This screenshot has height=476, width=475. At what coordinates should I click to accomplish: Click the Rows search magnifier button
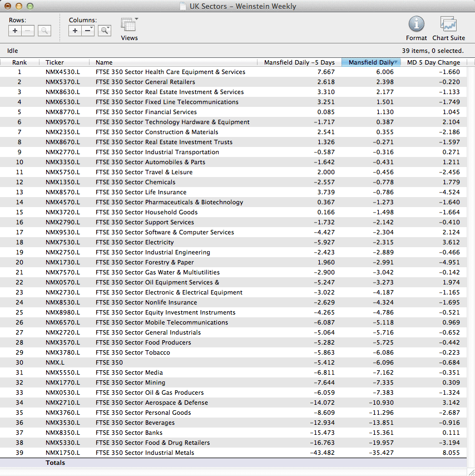click(x=44, y=31)
